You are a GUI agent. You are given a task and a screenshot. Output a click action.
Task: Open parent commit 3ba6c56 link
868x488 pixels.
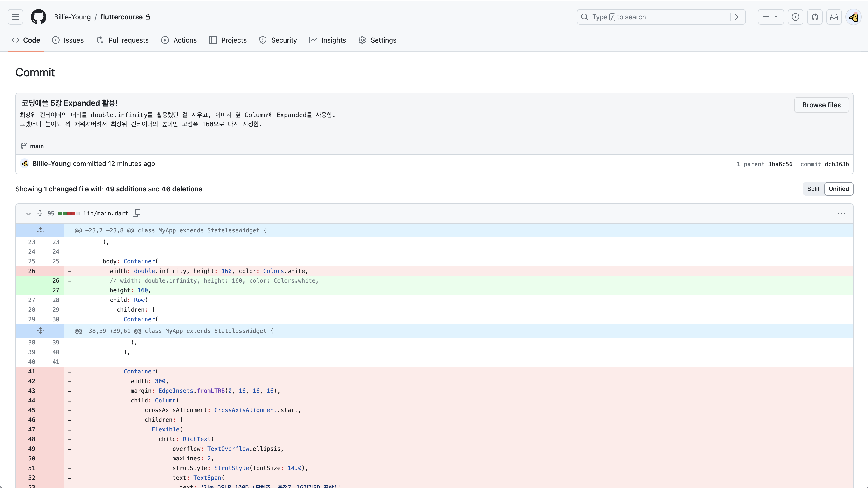click(x=780, y=164)
